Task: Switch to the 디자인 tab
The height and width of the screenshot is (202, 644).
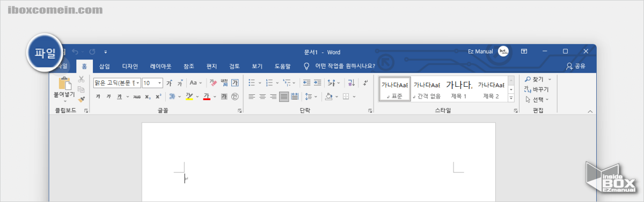Action: (130, 66)
